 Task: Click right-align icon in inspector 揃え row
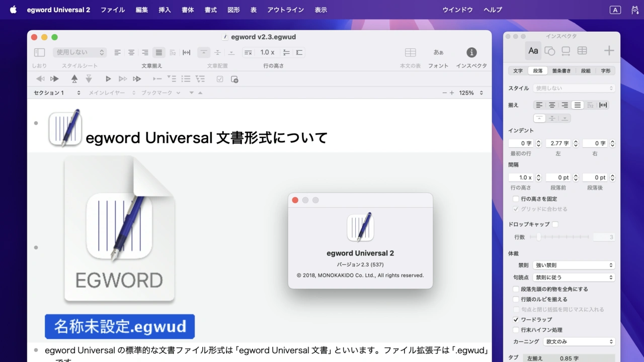point(565,105)
